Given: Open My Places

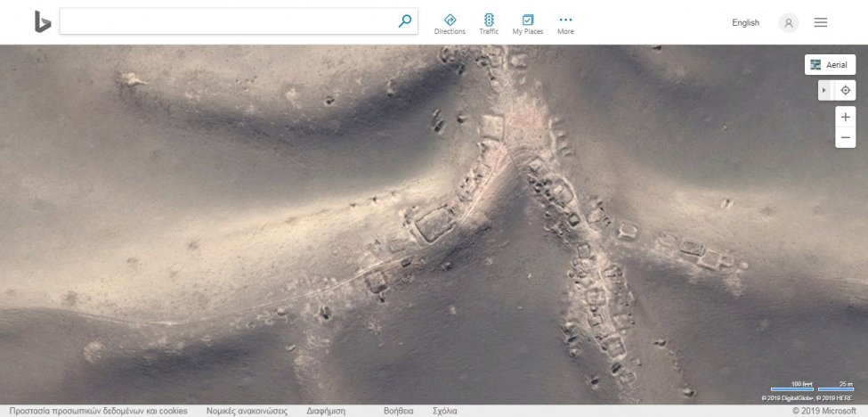Looking at the screenshot, I should coord(528,24).
